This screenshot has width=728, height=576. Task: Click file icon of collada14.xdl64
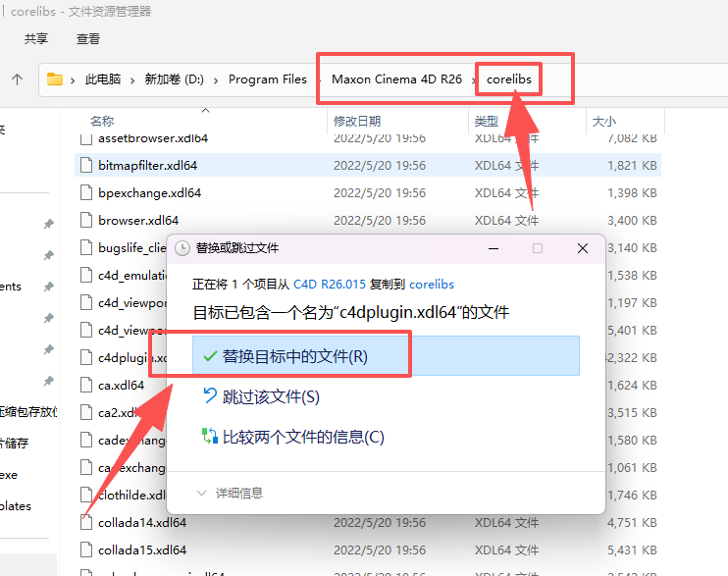click(x=86, y=523)
